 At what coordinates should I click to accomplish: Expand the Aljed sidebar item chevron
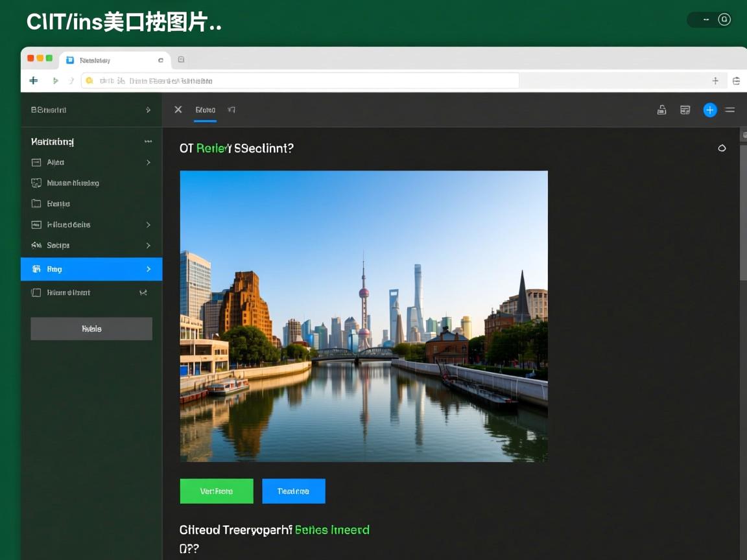click(148, 163)
